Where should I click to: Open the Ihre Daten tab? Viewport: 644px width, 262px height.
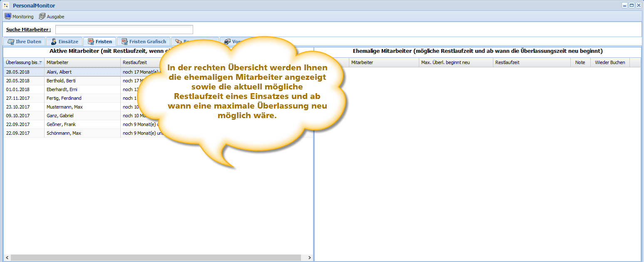[24, 42]
